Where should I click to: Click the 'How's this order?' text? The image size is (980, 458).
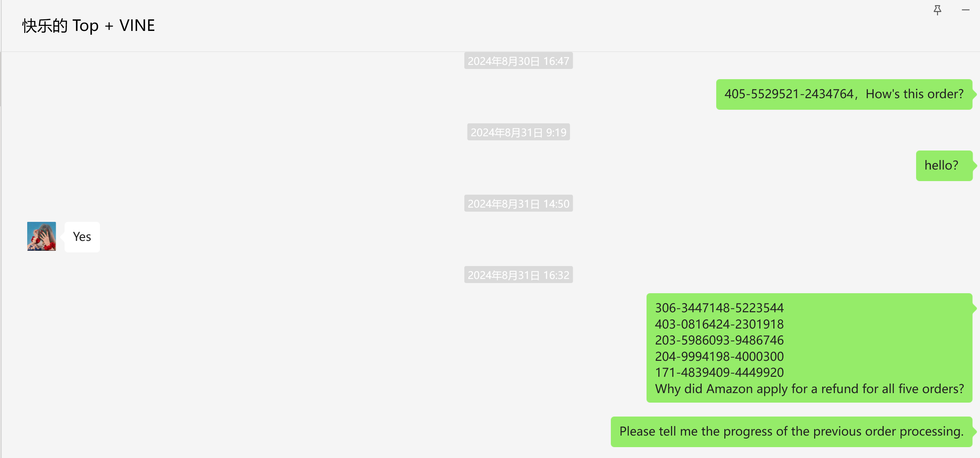pos(915,94)
